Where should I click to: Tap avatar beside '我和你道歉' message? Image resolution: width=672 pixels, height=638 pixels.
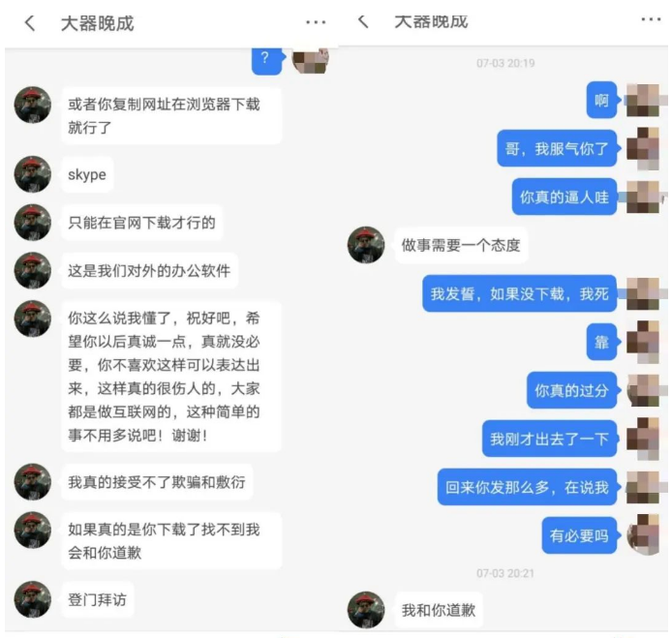pyautogui.click(x=366, y=610)
